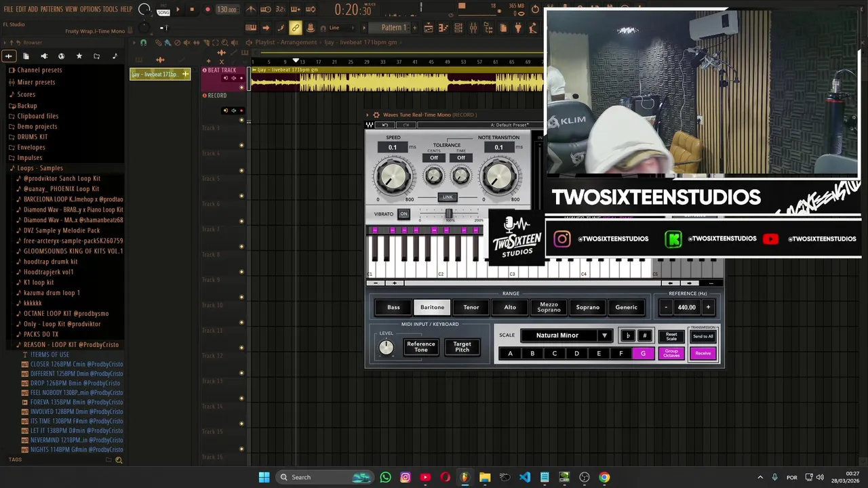This screenshot has width=868, height=488.
Task: Click the Speed knob in Waves Tune
Action: click(393, 177)
